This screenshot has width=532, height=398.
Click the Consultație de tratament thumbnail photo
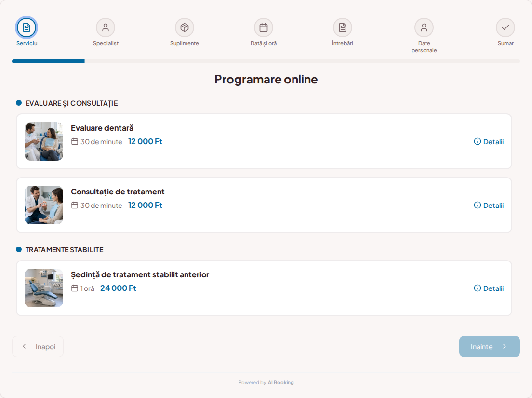(44, 205)
